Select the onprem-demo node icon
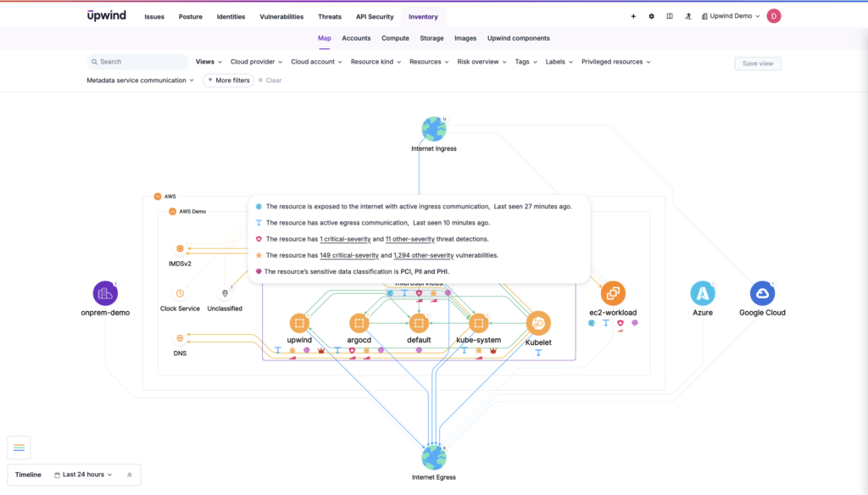This screenshot has height=495, width=868. pyautogui.click(x=105, y=292)
